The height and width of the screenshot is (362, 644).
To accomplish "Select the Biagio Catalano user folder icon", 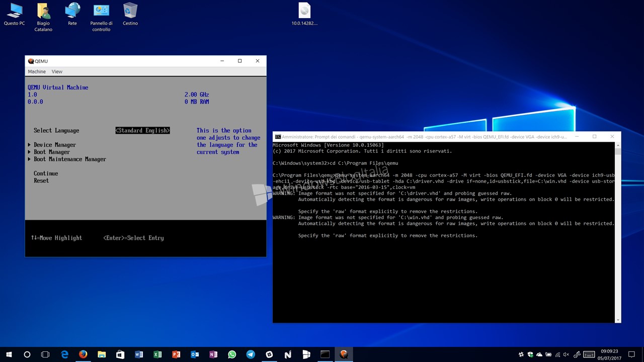I will click(x=43, y=17).
